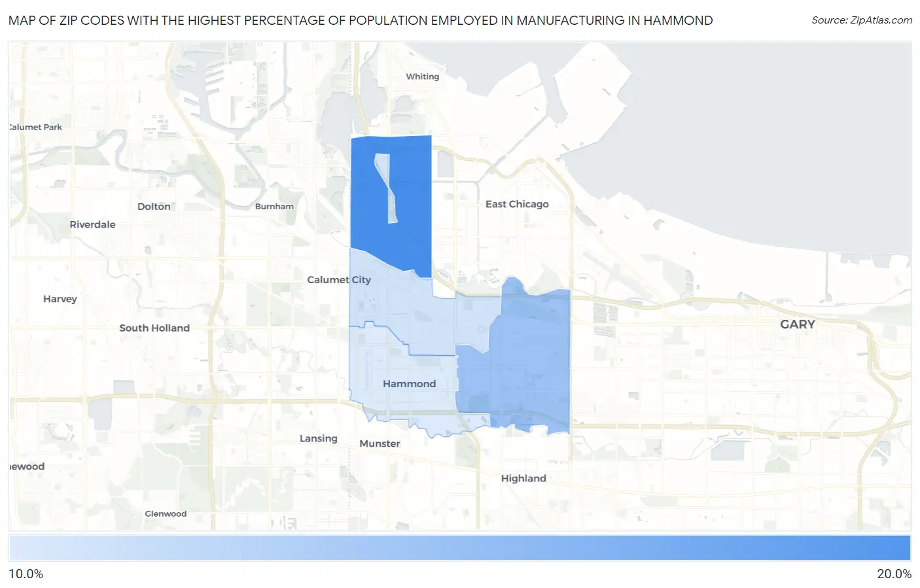Click the Lansing map label
This screenshot has width=920, height=588.
319,439
